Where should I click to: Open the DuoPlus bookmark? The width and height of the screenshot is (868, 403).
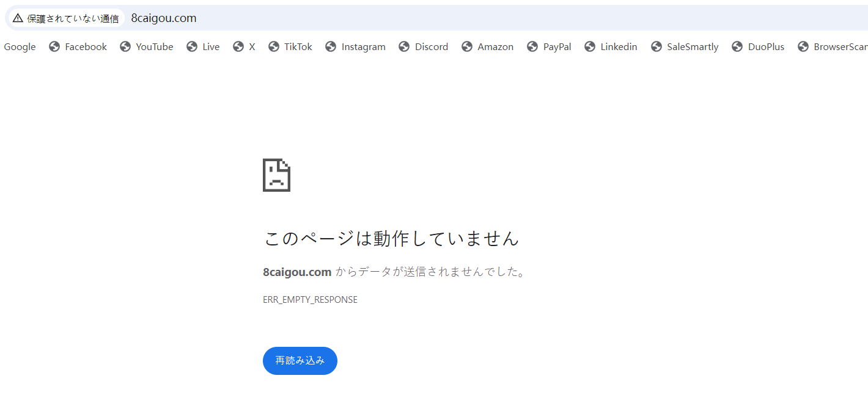point(758,47)
